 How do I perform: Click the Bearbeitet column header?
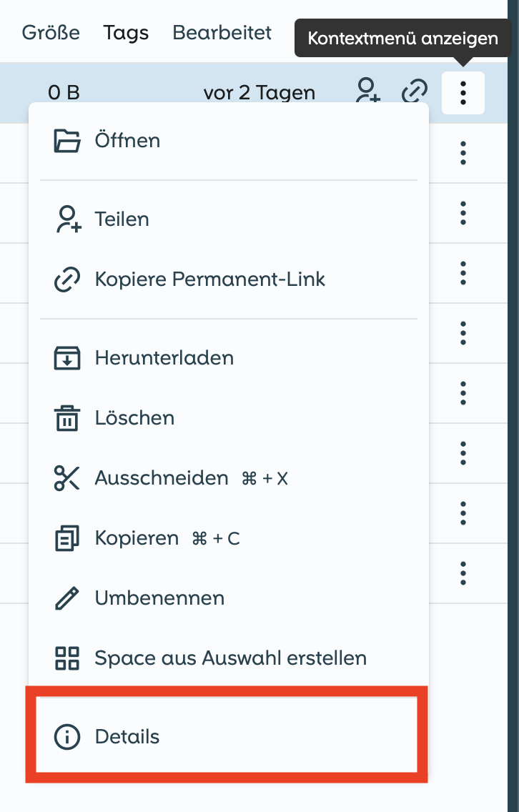point(222,33)
